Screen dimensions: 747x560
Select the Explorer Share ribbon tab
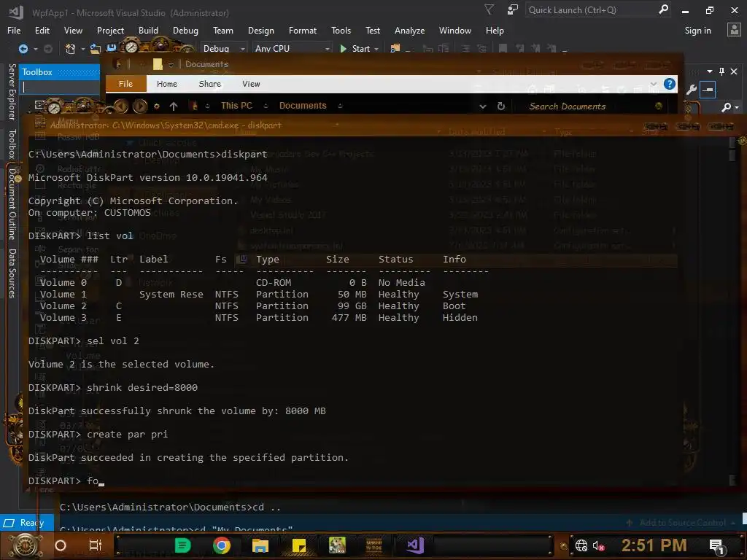[x=209, y=84]
